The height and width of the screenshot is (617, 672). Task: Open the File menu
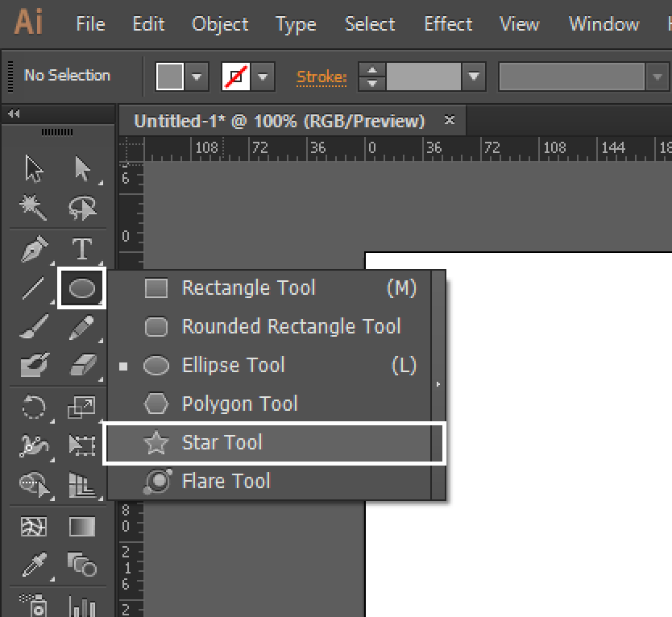point(90,24)
